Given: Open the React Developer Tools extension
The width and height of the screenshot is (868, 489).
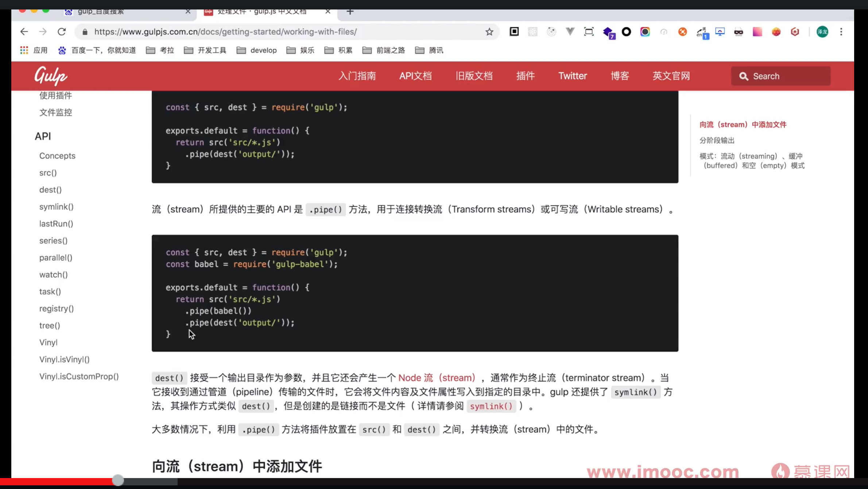Looking at the screenshot, I should 533,32.
